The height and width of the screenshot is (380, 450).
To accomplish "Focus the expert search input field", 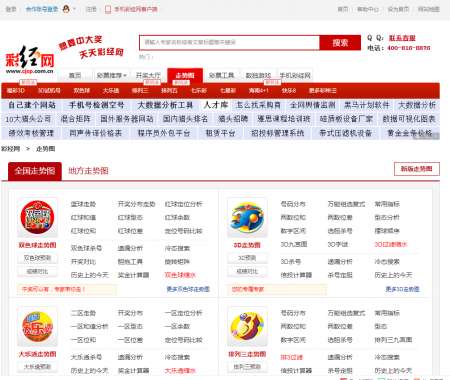I will pos(229,42).
